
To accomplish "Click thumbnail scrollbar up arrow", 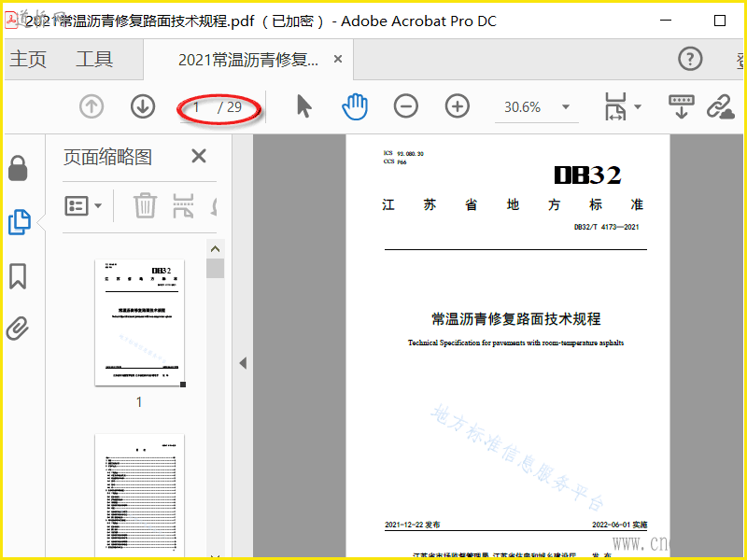I will [216, 248].
